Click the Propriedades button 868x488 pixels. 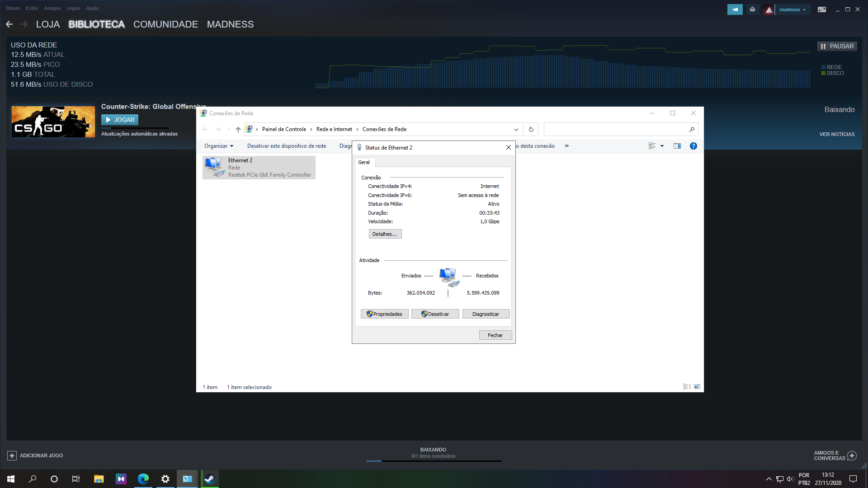coord(385,314)
